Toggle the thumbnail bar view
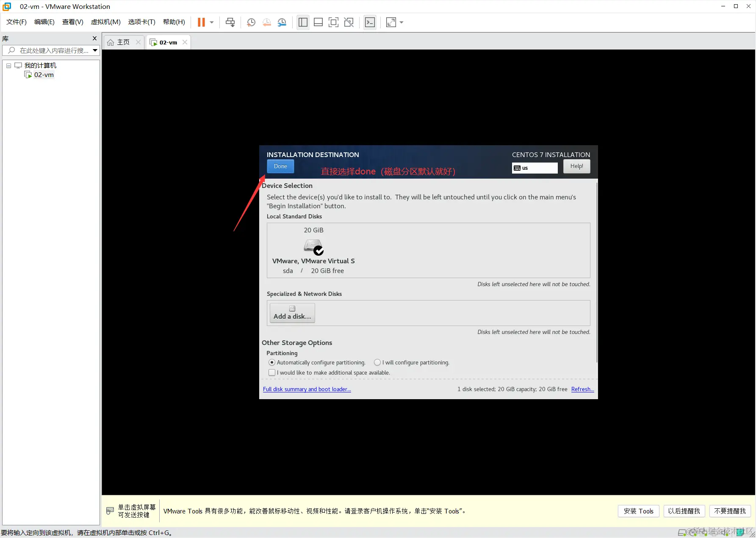Viewport: 756px width, 538px height. (x=318, y=22)
